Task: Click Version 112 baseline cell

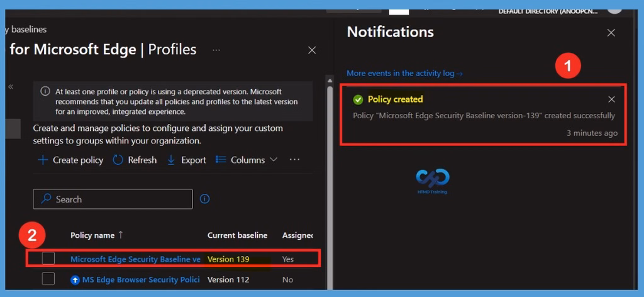Action: click(x=228, y=280)
